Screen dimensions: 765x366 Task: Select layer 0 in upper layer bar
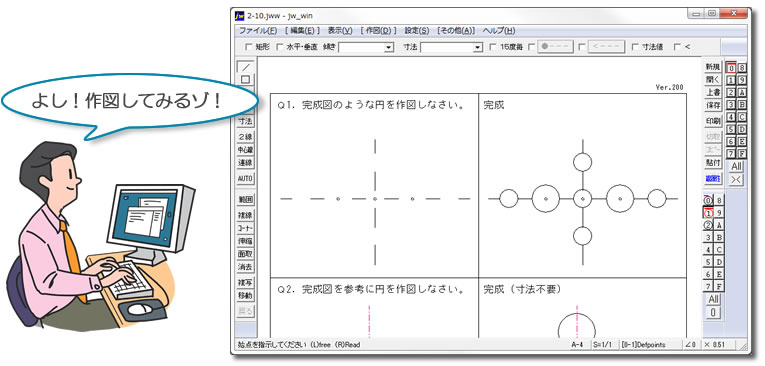click(731, 68)
